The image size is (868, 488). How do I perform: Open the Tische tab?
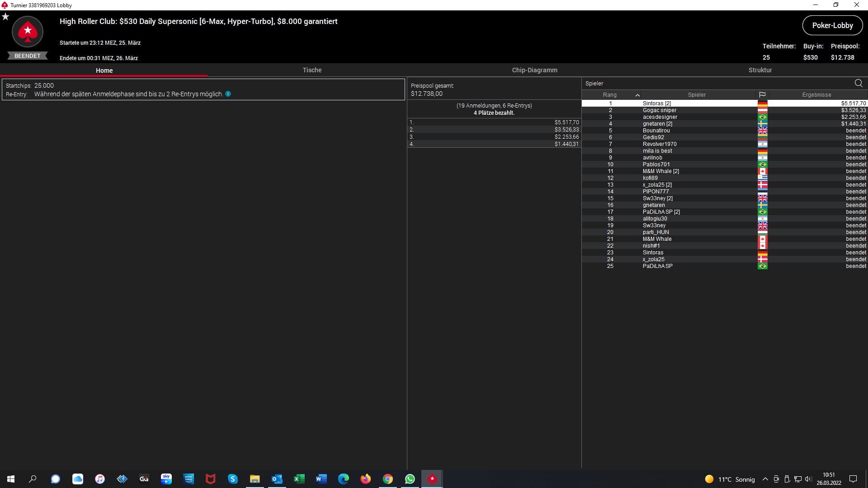click(x=312, y=70)
